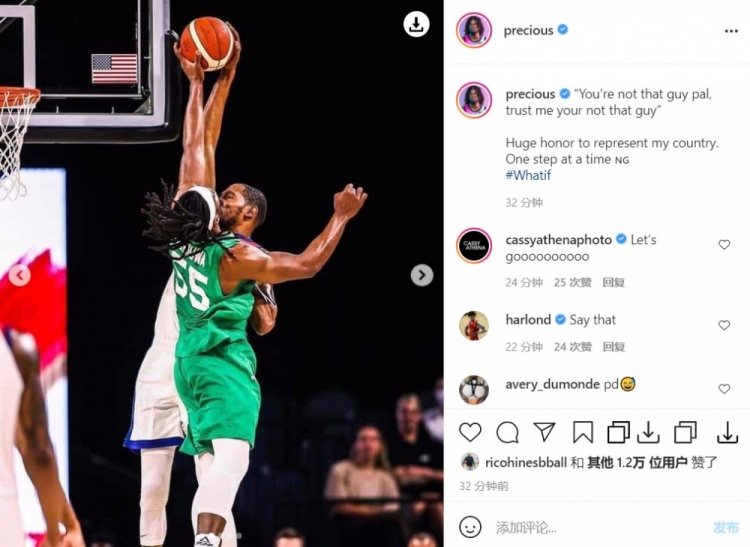Click the 发布 post button
Screen dimensions: 750x547
pyautogui.click(x=726, y=527)
